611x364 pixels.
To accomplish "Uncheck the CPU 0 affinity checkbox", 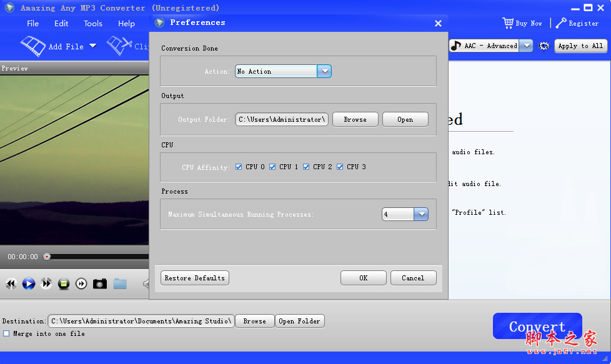I will 239,167.
